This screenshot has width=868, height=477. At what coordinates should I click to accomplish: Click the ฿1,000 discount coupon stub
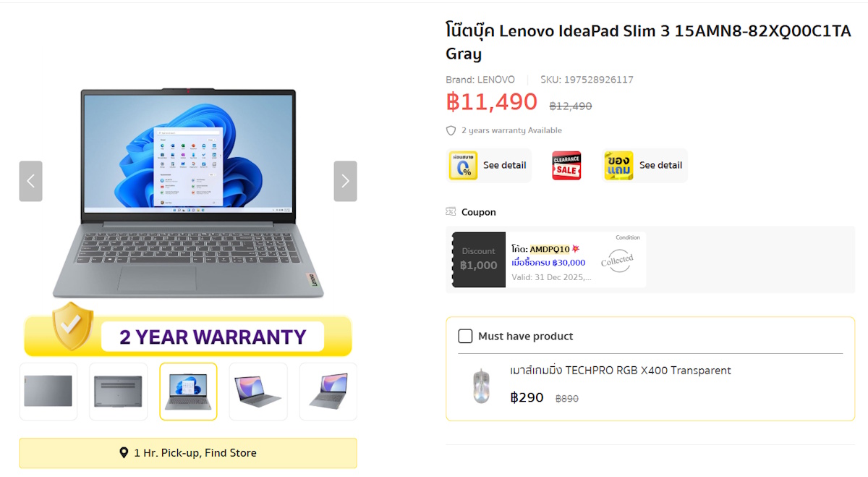point(479,259)
